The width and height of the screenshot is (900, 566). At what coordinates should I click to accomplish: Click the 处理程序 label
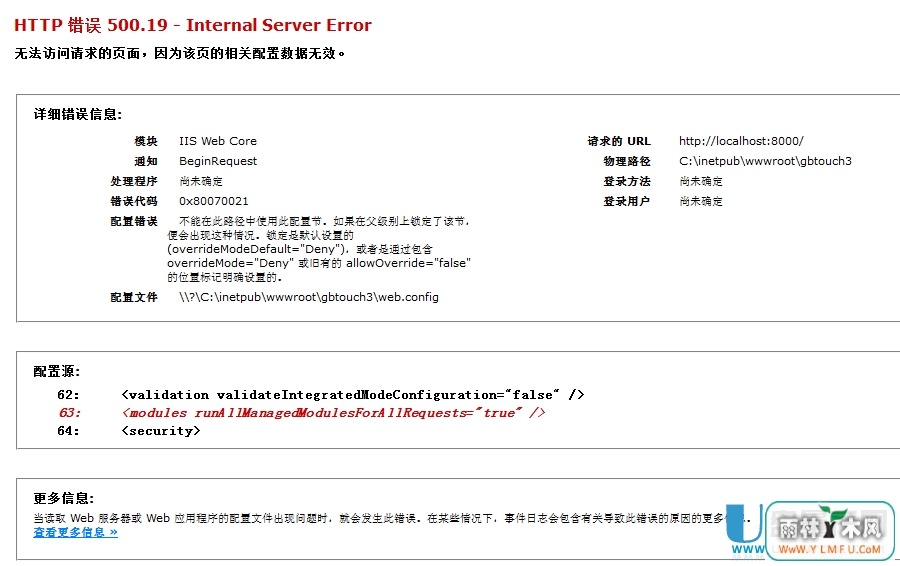(134, 181)
